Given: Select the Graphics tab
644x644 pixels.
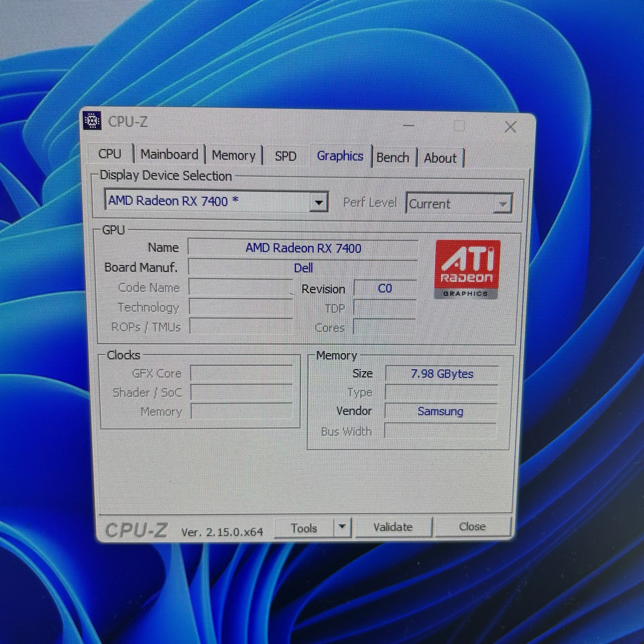Looking at the screenshot, I should [340, 156].
